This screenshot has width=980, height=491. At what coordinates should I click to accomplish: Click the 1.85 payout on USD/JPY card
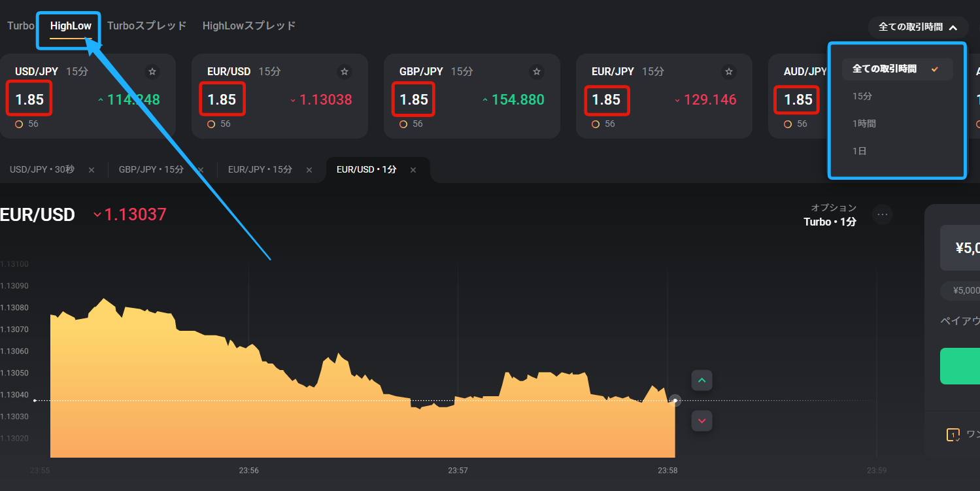[29, 100]
